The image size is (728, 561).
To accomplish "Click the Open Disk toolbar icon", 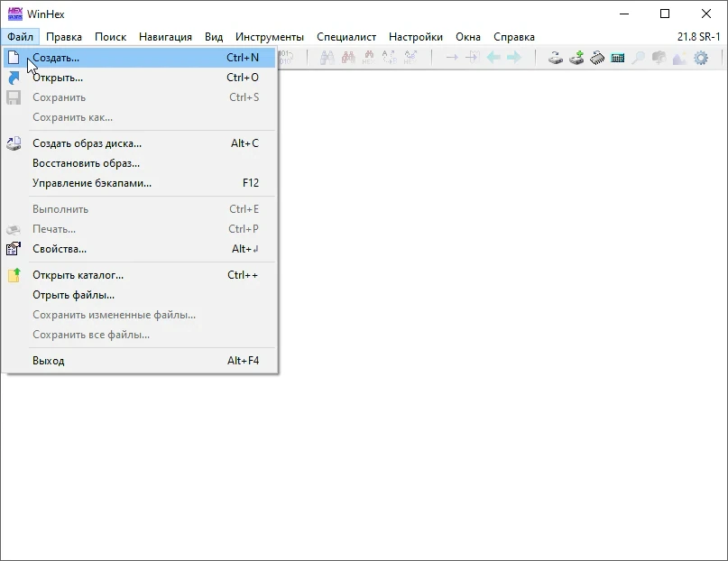I will point(556,58).
